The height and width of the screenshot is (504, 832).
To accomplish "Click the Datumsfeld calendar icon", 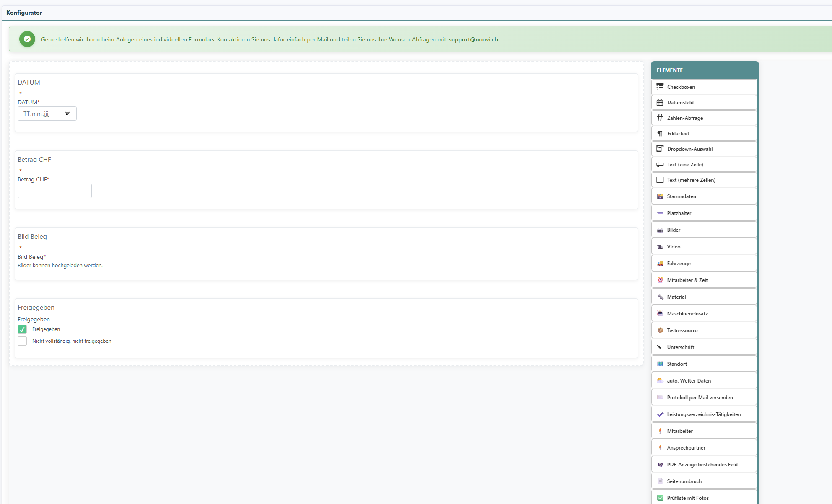I will (660, 102).
